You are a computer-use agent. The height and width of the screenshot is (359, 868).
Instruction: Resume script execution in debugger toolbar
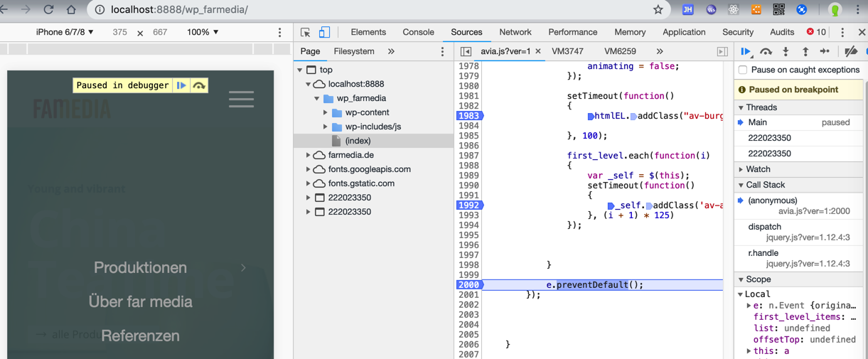[x=745, y=51]
